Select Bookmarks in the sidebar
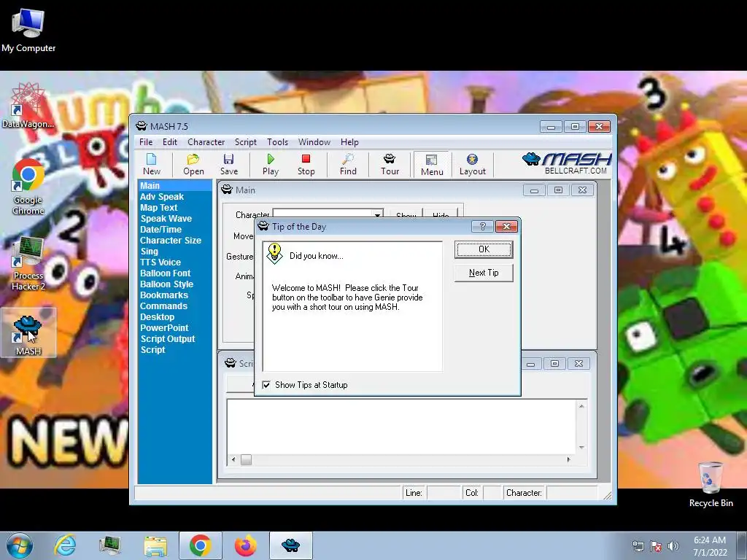Screen dimensions: 747x560 (x=164, y=295)
